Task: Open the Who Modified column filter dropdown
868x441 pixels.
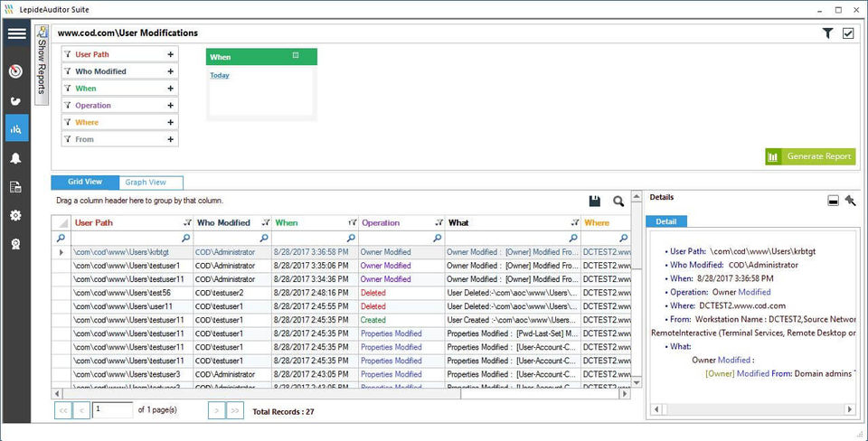Action: coord(266,222)
